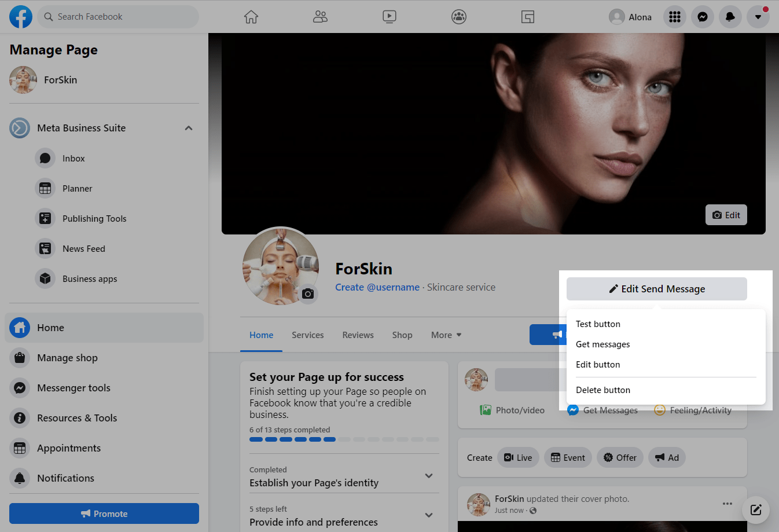This screenshot has width=779, height=532.
Task: Open the apps grid menu icon
Action: [x=675, y=17]
